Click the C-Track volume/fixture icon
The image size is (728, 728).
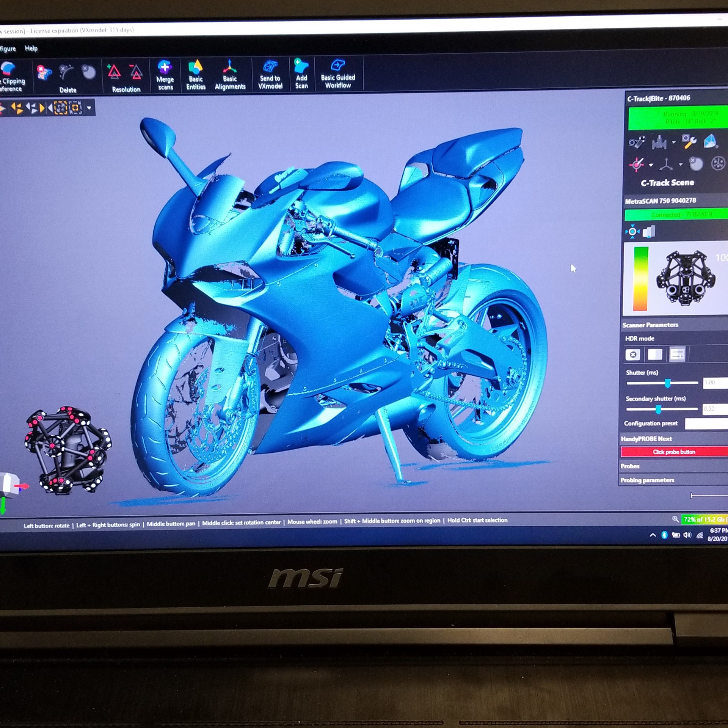[x=659, y=143]
